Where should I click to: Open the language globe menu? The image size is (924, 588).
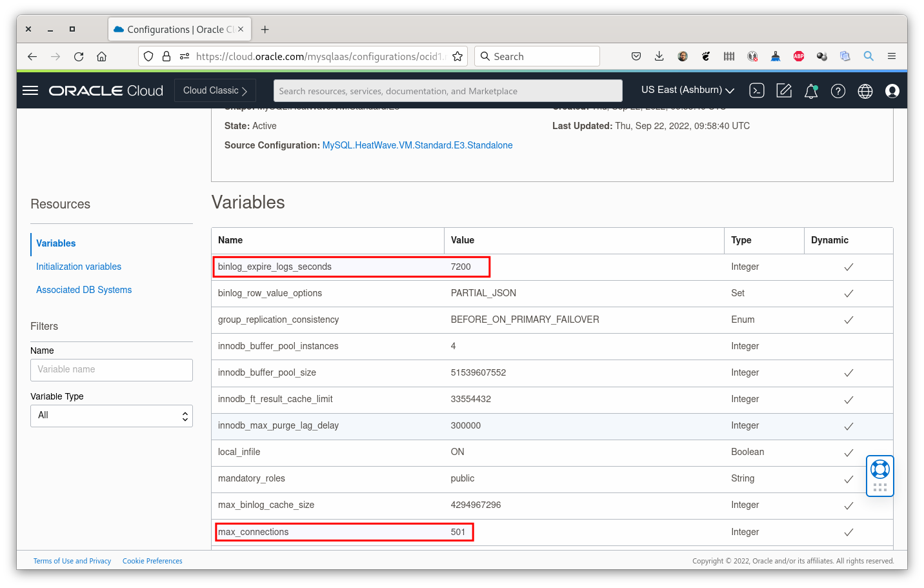pos(865,91)
